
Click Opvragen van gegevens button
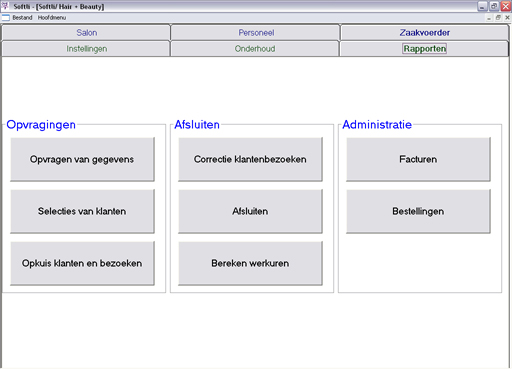[x=82, y=159]
